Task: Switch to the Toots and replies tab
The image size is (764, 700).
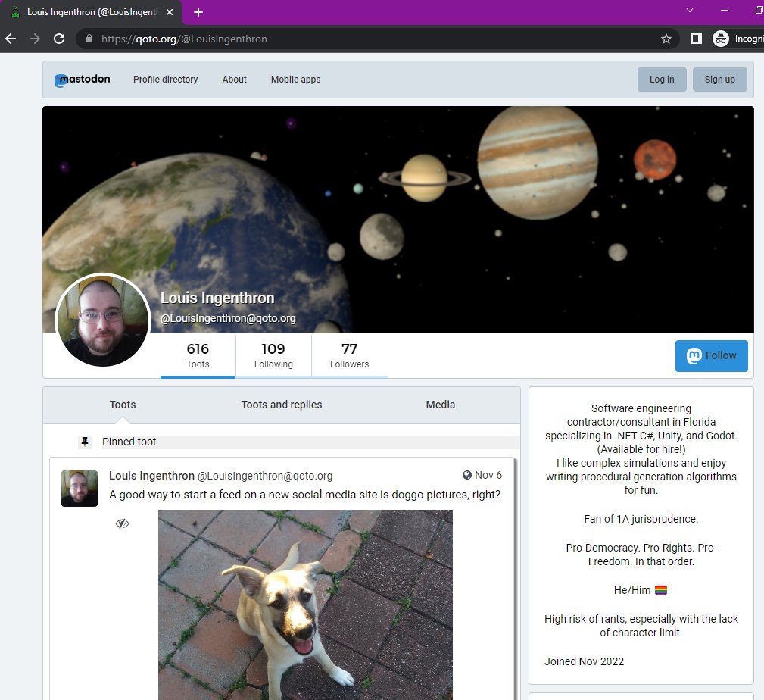Action: 281,405
